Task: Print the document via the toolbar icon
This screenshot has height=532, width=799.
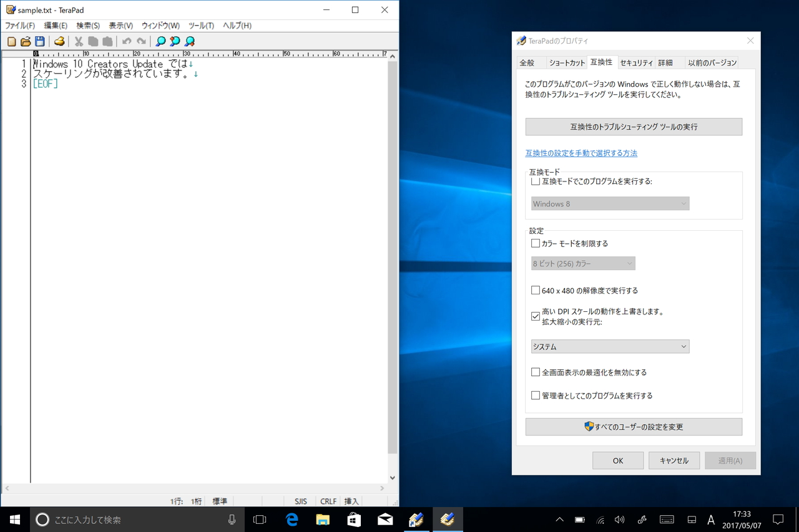Action: 61,41
